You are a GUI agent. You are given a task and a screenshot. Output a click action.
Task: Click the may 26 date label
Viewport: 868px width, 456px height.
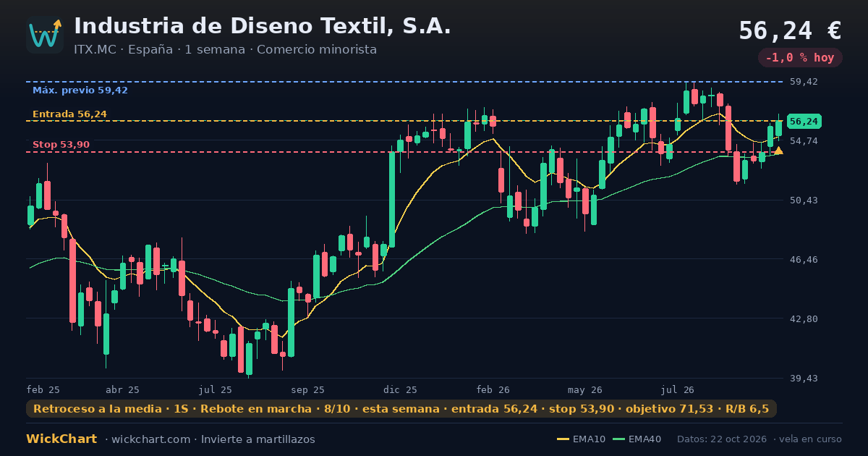(585, 389)
